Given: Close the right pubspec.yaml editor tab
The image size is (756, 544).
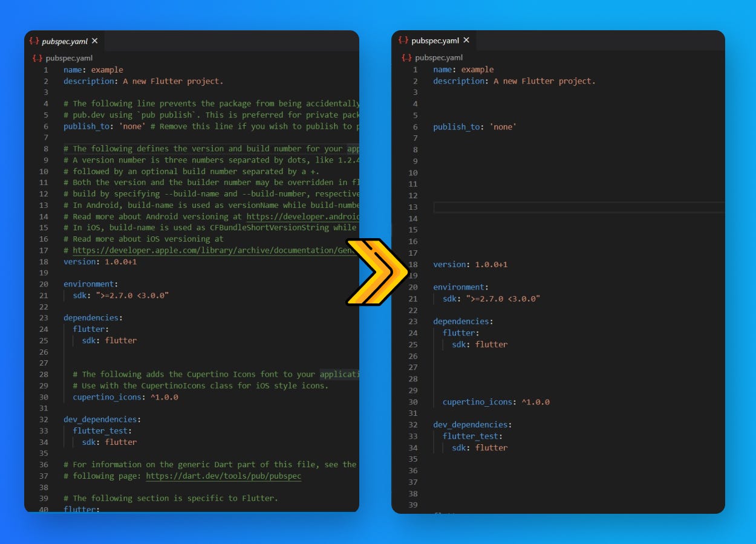Looking at the screenshot, I should coord(466,40).
